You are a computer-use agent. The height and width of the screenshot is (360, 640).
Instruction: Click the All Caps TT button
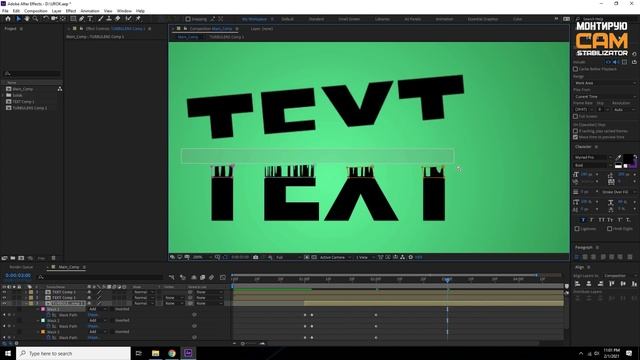tap(601, 220)
